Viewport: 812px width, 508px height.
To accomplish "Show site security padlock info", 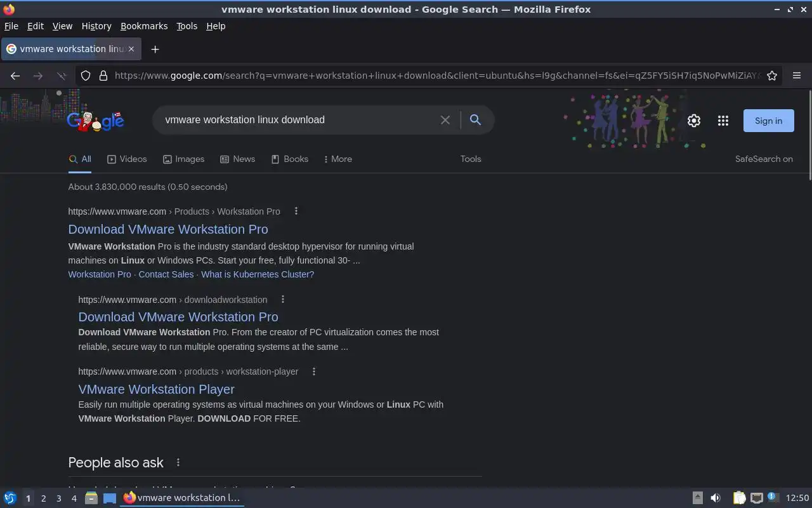I will (x=103, y=76).
